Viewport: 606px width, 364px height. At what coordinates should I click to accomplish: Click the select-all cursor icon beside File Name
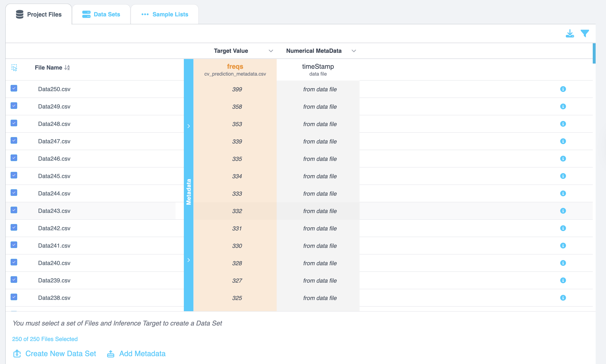point(14,68)
